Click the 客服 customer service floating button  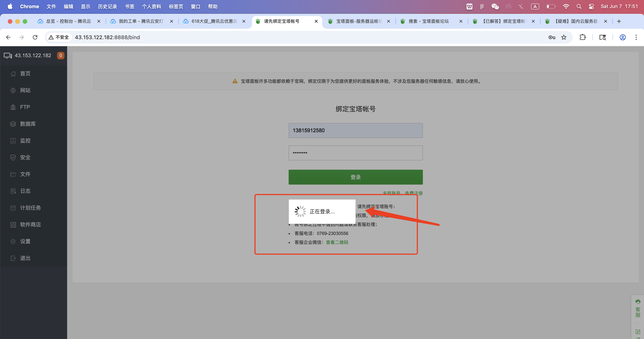(638, 308)
